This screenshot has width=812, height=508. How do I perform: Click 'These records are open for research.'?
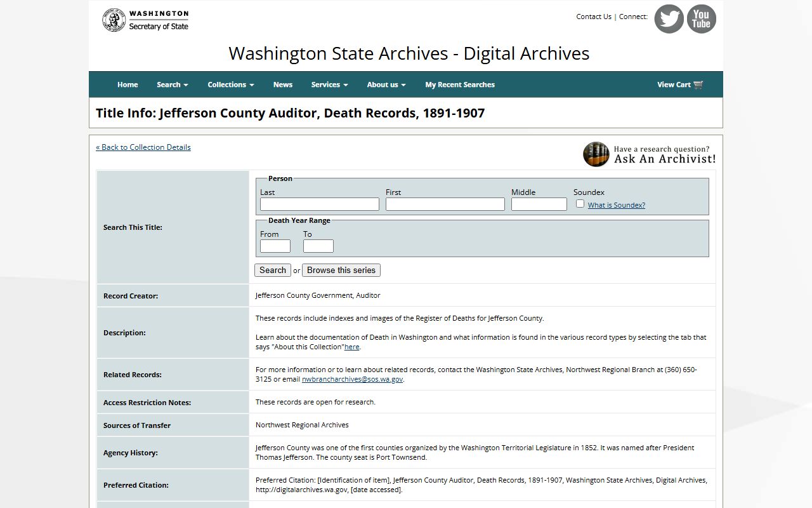[x=315, y=402]
